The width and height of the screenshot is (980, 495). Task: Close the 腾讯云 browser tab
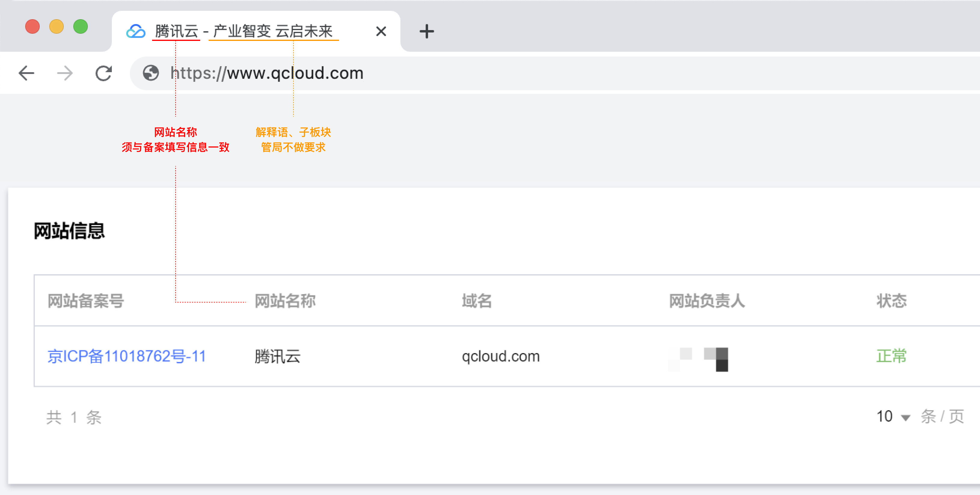[x=381, y=31]
